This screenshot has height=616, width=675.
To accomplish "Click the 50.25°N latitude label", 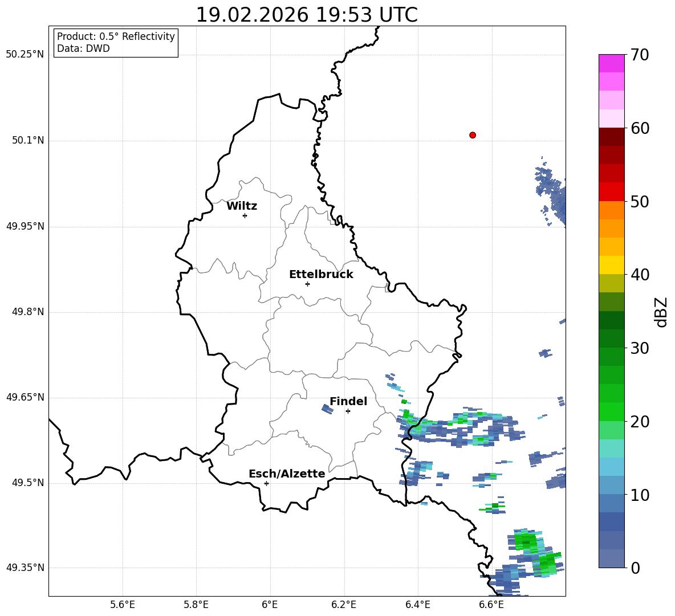I will tap(25, 55).
